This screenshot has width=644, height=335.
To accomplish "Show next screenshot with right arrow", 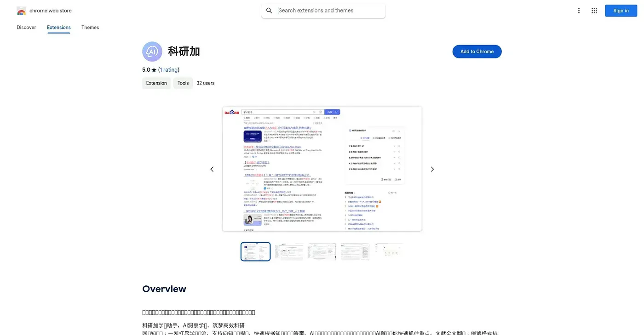I will pyautogui.click(x=432, y=169).
